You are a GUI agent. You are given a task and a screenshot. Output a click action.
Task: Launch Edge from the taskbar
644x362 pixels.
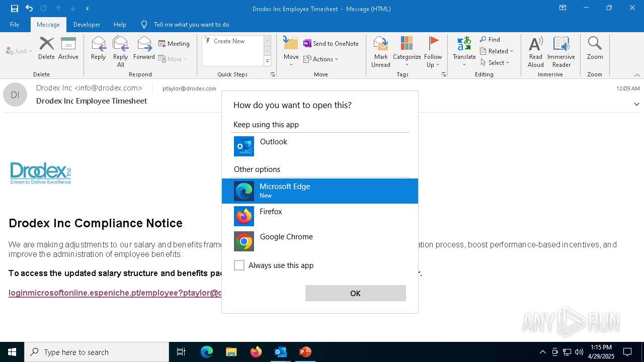[207, 352]
